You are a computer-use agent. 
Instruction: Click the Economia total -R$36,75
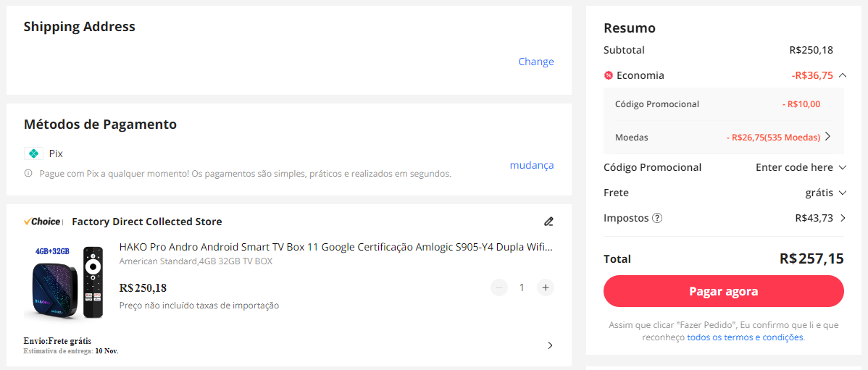click(812, 76)
